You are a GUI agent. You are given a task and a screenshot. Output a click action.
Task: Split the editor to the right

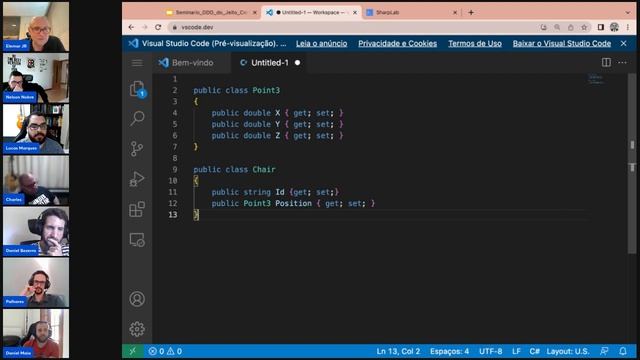pos(606,62)
